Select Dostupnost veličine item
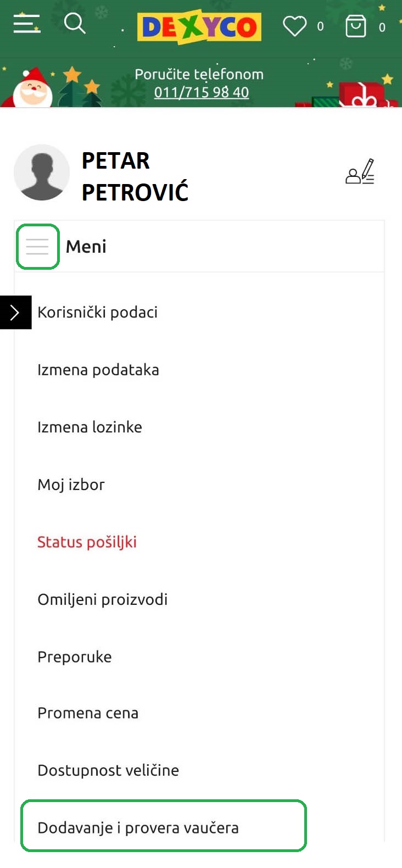This screenshot has height=868, width=402. pos(108,770)
